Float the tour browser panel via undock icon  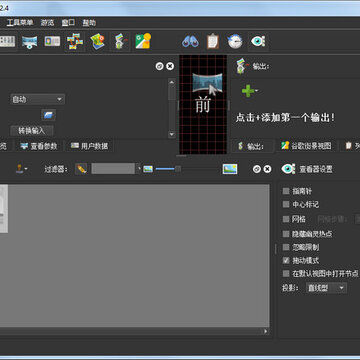click(257, 169)
